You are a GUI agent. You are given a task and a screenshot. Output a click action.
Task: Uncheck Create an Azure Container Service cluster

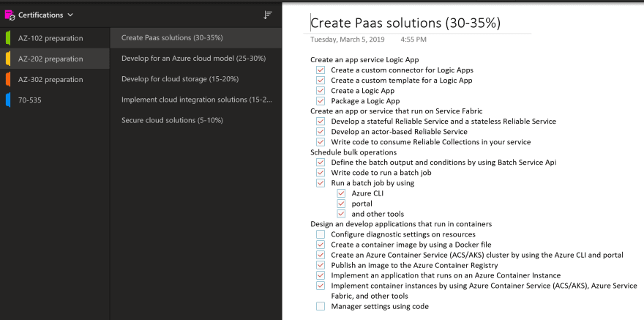click(x=321, y=255)
